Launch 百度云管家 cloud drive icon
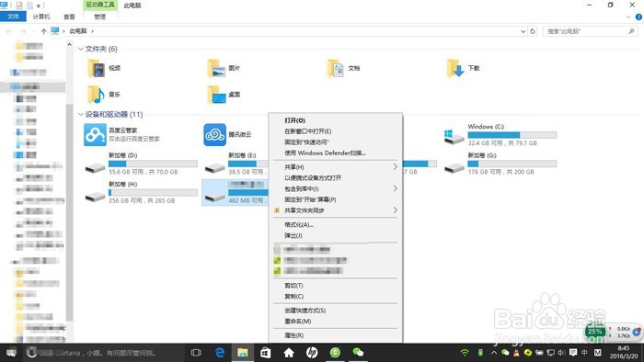Screen dimensions: 644x362 coord(95,134)
